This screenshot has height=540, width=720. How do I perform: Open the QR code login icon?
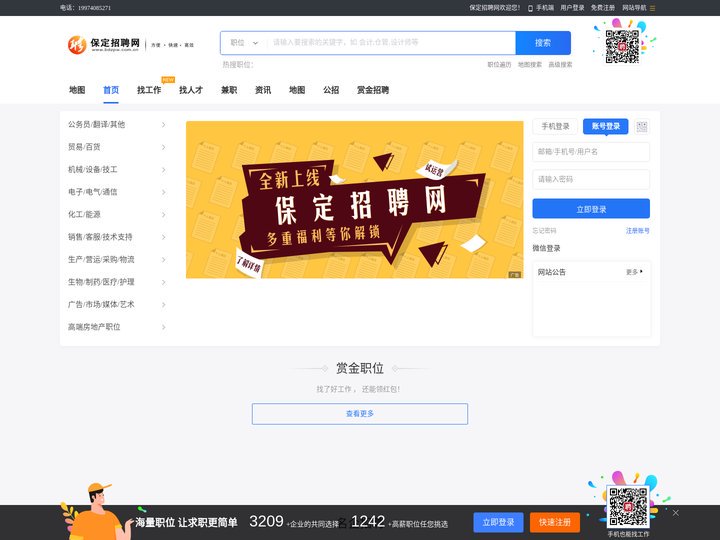tap(641, 127)
